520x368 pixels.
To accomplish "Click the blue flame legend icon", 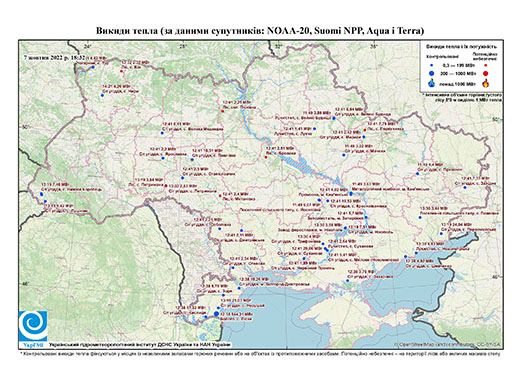I will 432,83.
